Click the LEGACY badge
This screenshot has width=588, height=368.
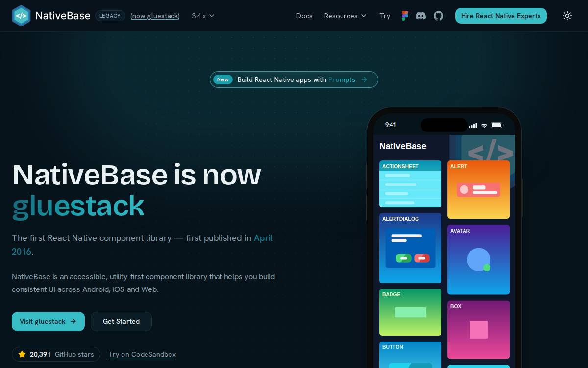(110, 16)
